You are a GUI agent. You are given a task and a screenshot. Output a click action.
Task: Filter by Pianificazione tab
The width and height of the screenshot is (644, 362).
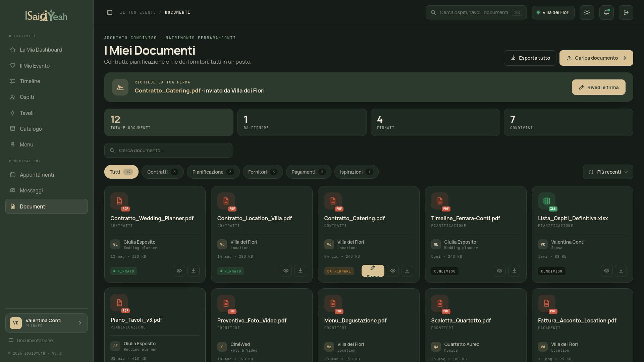[213, 172]
